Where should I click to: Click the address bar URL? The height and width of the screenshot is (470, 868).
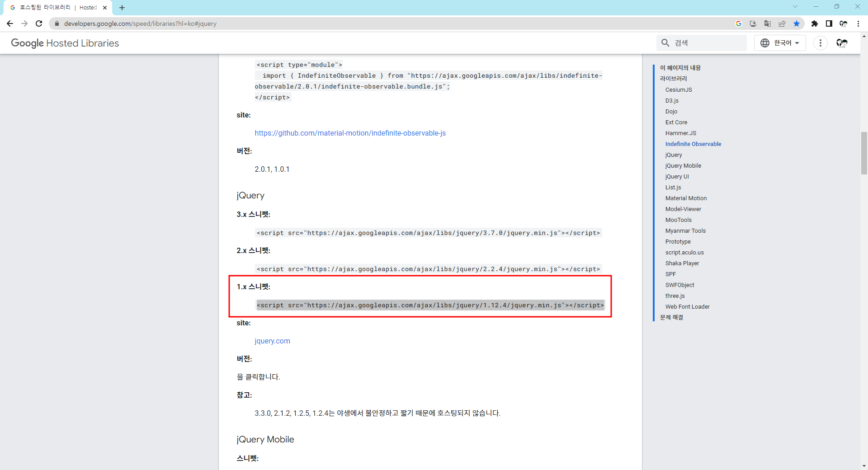coord(140,23)
